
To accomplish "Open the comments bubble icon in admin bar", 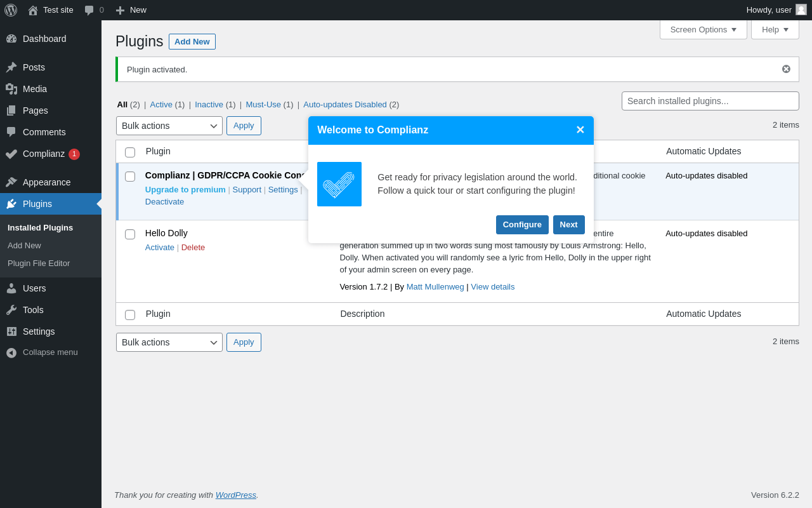I will pyautogui.click(x=89, y=10).
